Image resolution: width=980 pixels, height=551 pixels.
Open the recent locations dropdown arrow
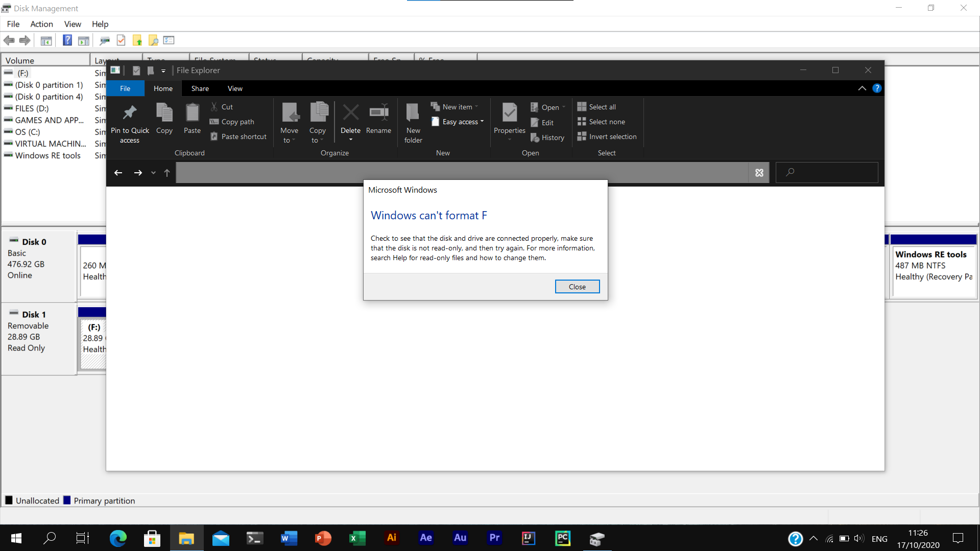point(153,173)
